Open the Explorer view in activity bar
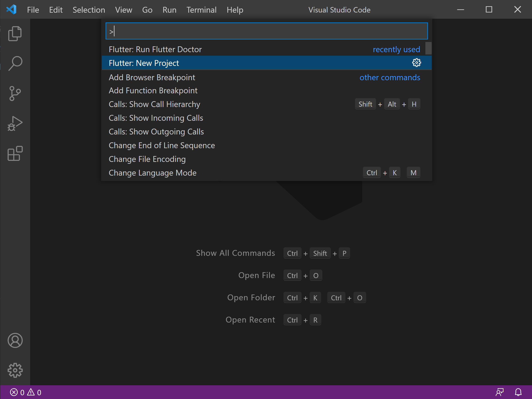 [15, 34]
